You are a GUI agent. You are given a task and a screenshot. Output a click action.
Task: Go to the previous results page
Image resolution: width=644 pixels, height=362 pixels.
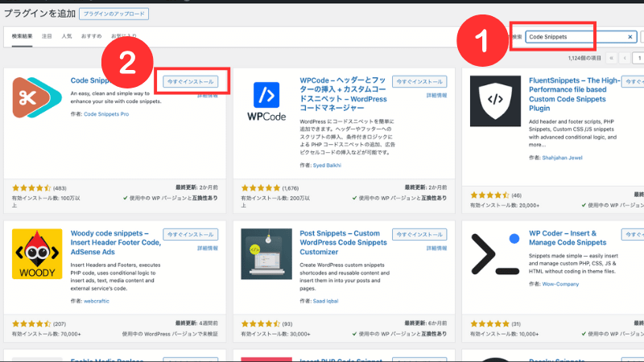625,58
